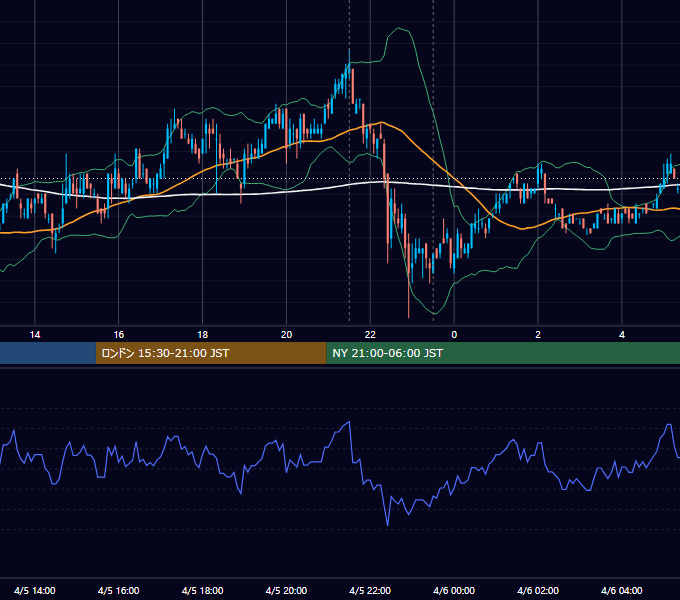The image size is (680, 600).
Task: Click the 22 hour axis label
Action: tap(370, 335)
